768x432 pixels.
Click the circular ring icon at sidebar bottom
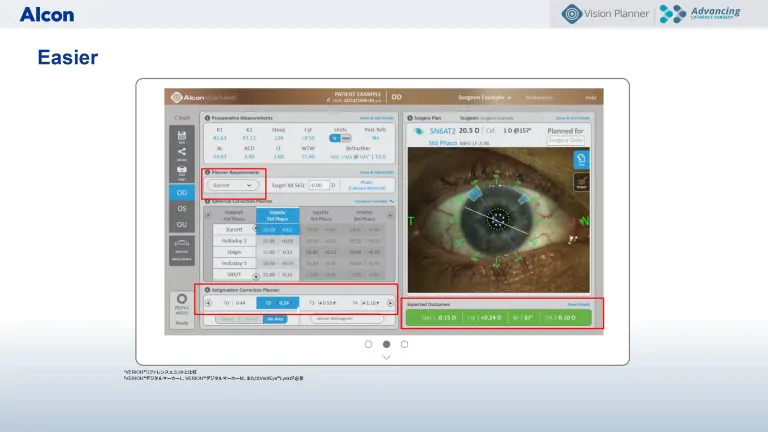coord(182,299)
